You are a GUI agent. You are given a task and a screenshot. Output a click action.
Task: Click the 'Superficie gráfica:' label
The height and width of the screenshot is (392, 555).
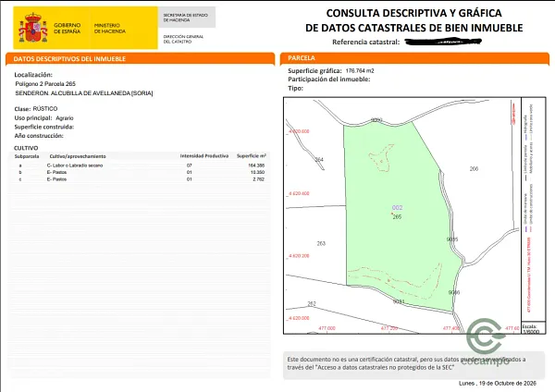click(314, 71)
